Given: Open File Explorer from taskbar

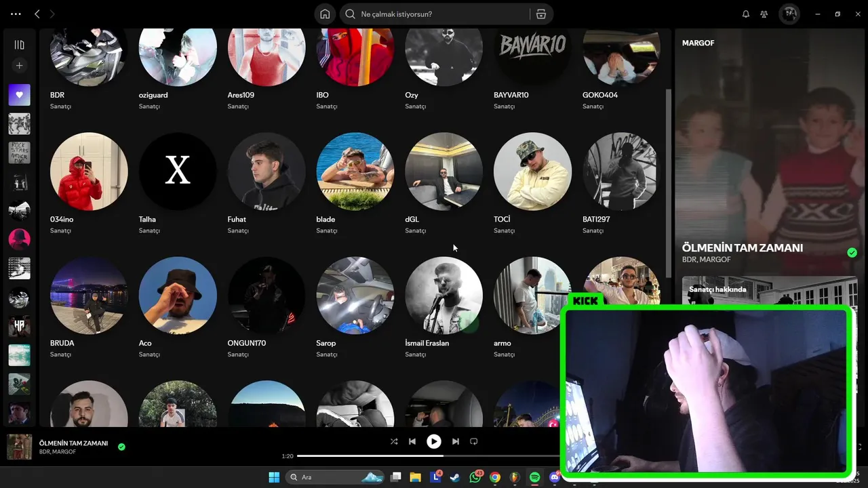Looking at the screenshot, I should [x=415, y=477].
